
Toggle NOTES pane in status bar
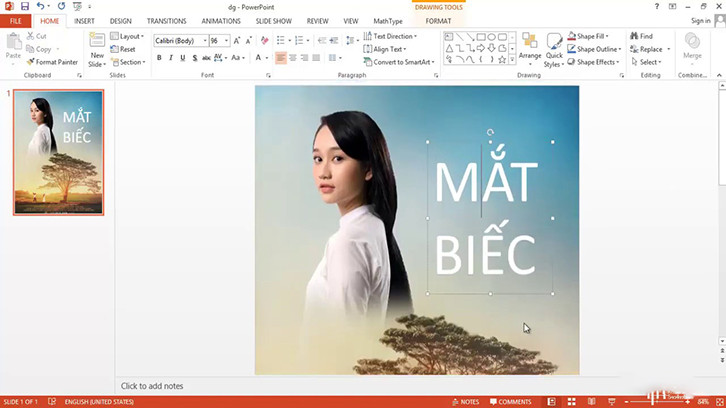click(465, 402)
